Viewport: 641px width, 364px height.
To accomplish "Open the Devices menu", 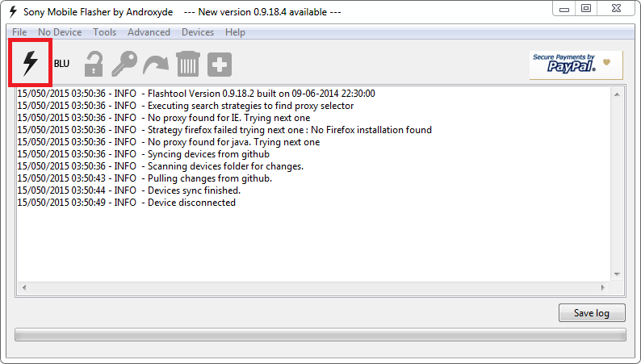I will tap(198, 32).
